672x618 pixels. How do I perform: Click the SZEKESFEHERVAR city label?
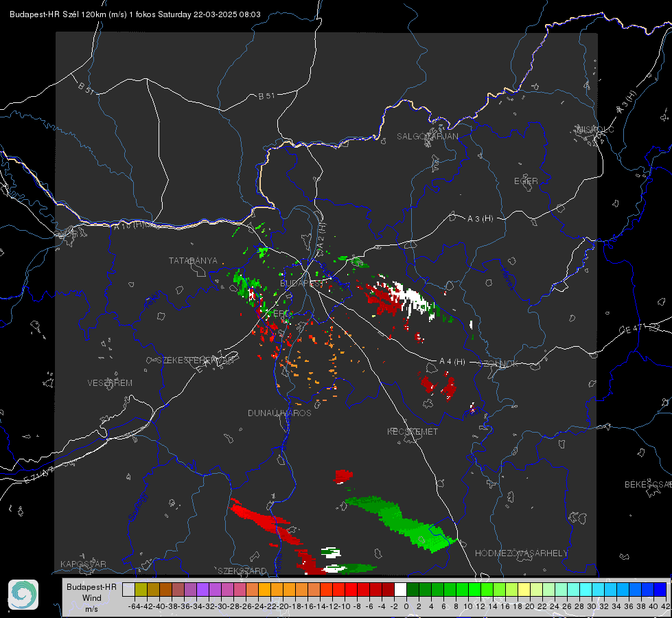pos(195,360)
